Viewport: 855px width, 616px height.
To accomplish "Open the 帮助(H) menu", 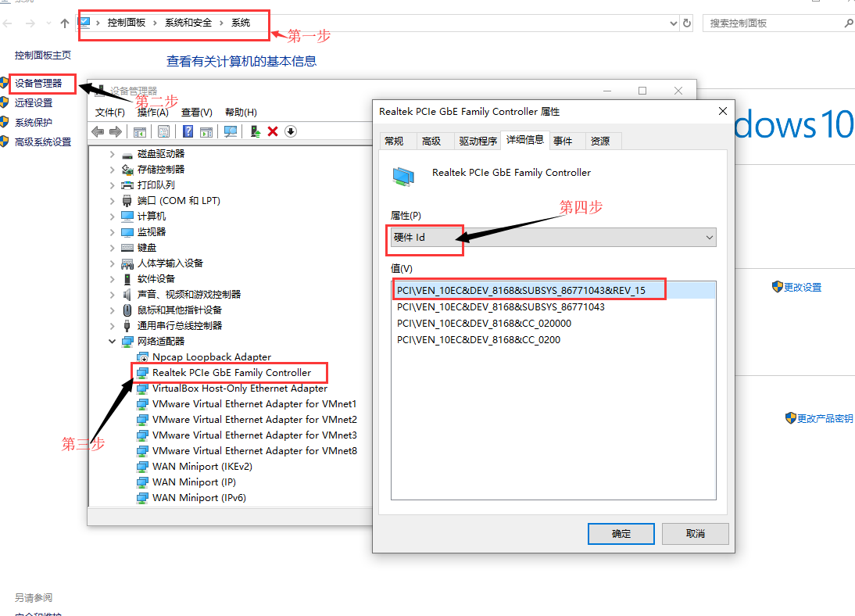I will point(241,113).
